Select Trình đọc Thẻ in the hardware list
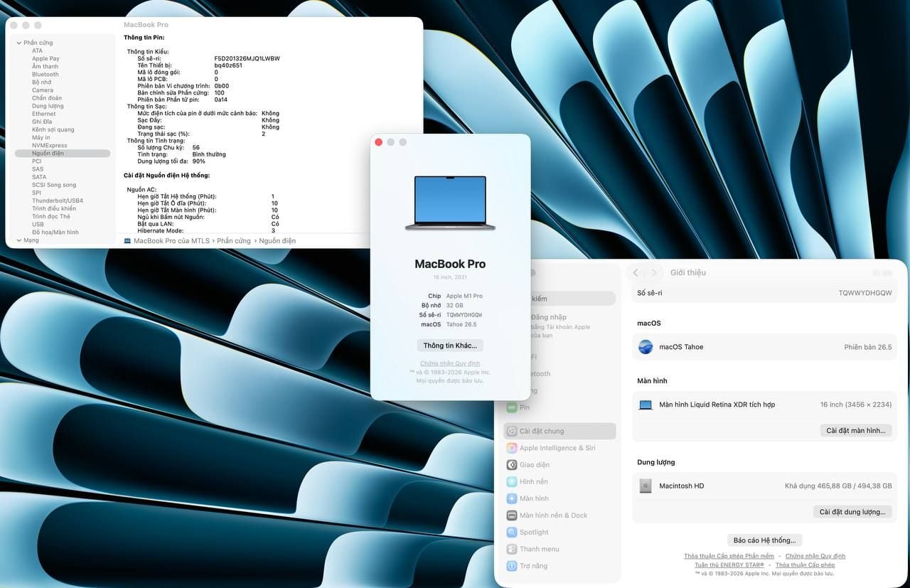 51,216
